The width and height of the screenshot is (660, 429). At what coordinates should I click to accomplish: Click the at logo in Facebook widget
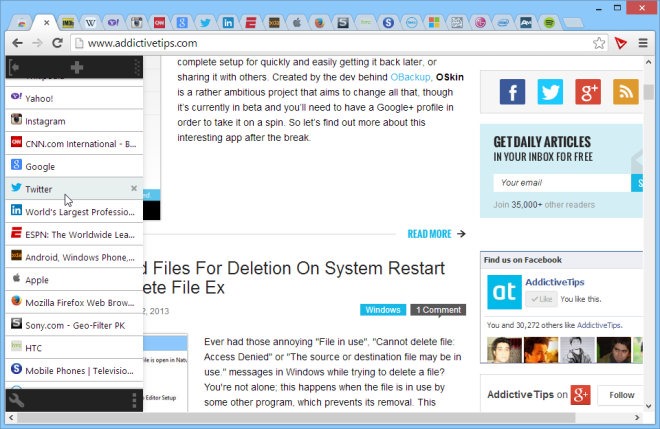click(504, 292)
